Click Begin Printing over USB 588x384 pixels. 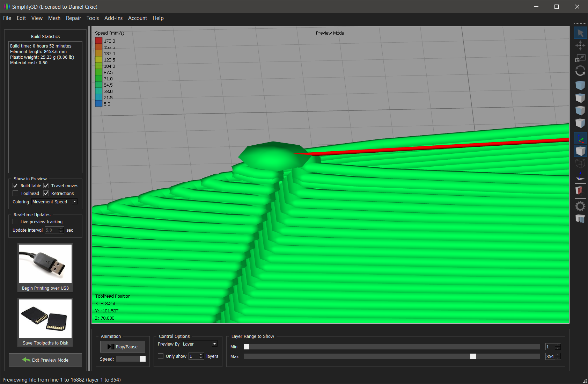45,268
